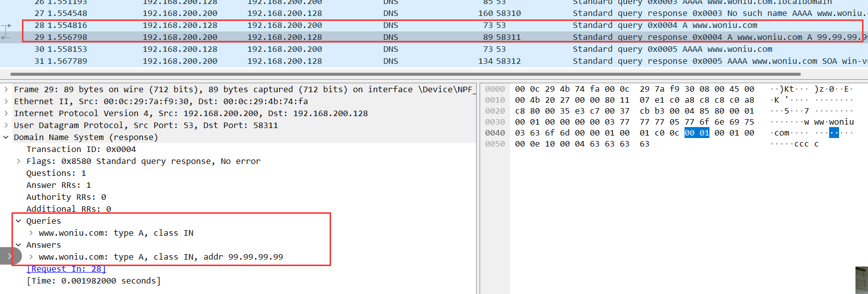Expand the www.woniu.com query entry

coord(31,233)
